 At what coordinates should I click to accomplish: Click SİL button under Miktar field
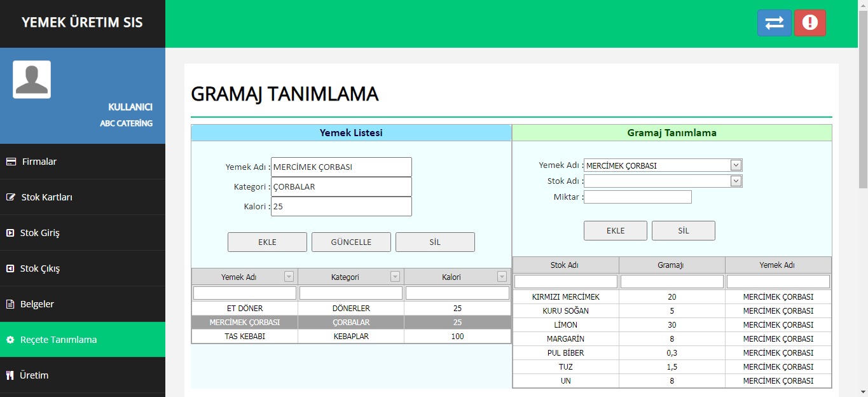[x=683, y=231]
